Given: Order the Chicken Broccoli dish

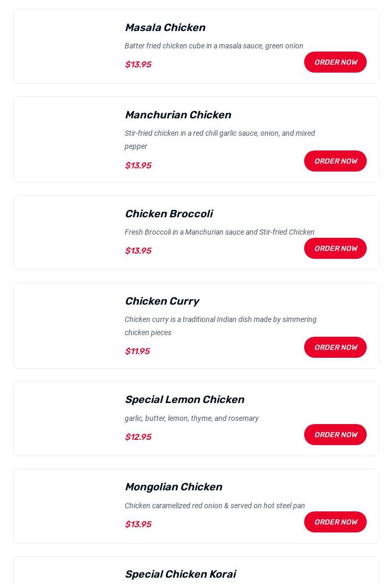Looking at the screenshot, I should [x=335, y=248].
